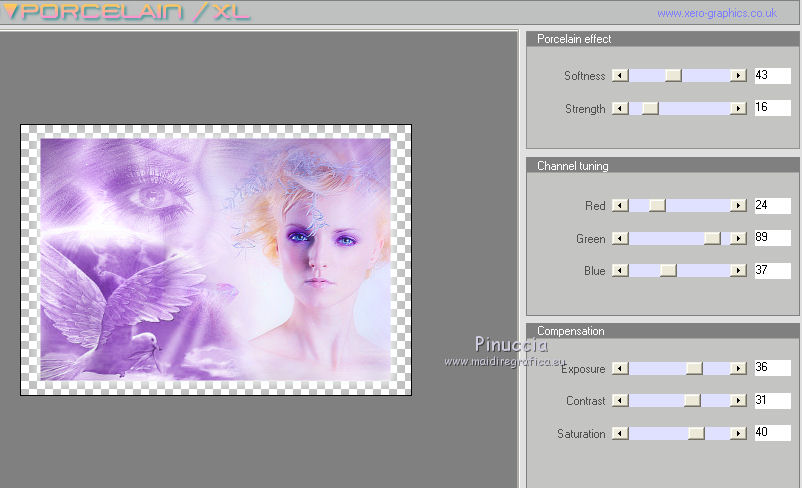Image resolution: width=802 pixels, height=488 pixels.
Task: Click the left arrow of Softness slider
Action: coord(620,76)
